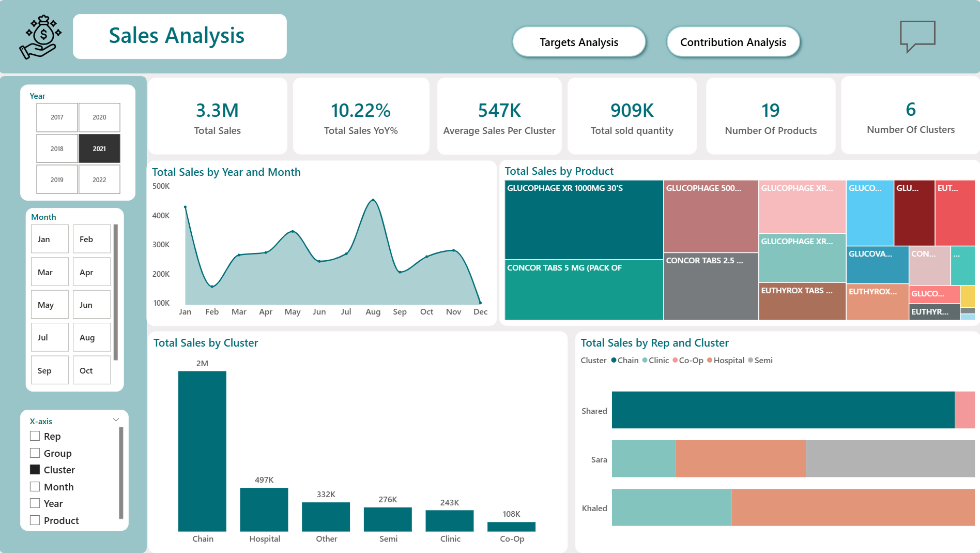Check the Group x-axis checkbox
The height and width of the screenshot is (553, 980).
point(35,453)
